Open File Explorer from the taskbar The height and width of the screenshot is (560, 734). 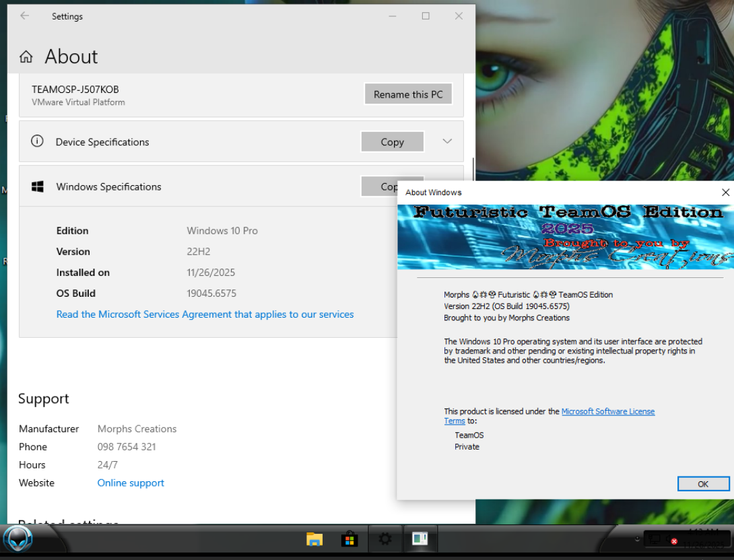(314, 538)
